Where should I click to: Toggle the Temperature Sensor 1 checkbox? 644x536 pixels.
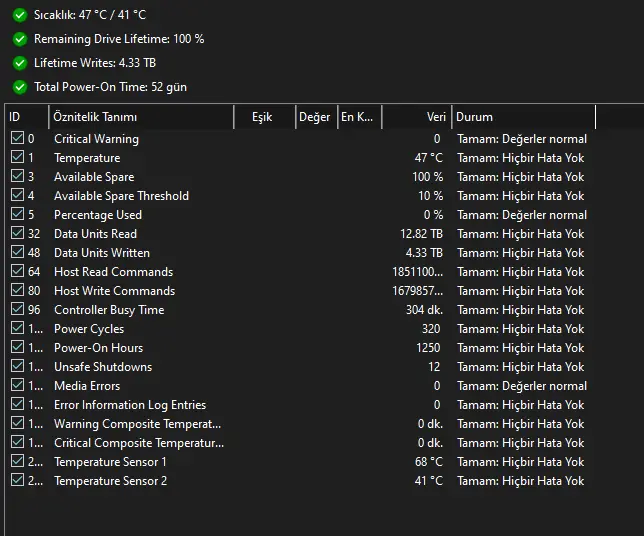point(17,460)
